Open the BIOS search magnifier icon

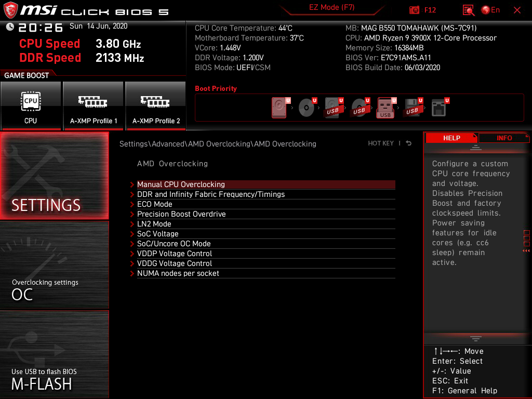tap(469, 10)
